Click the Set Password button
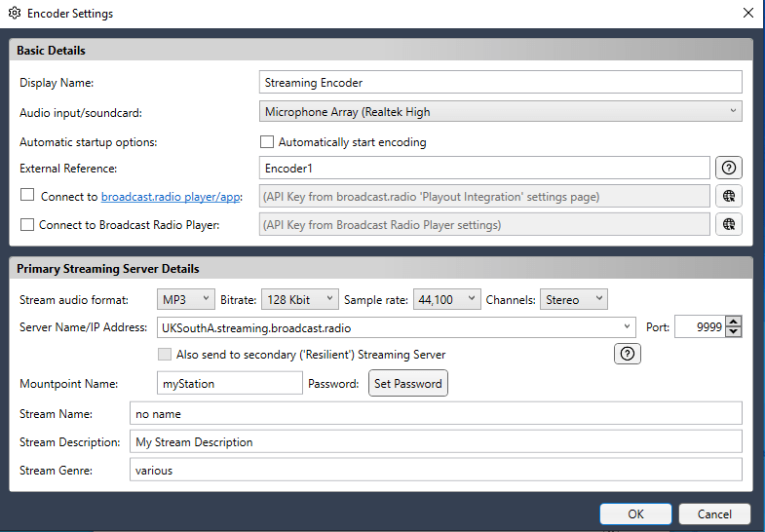 408,383
